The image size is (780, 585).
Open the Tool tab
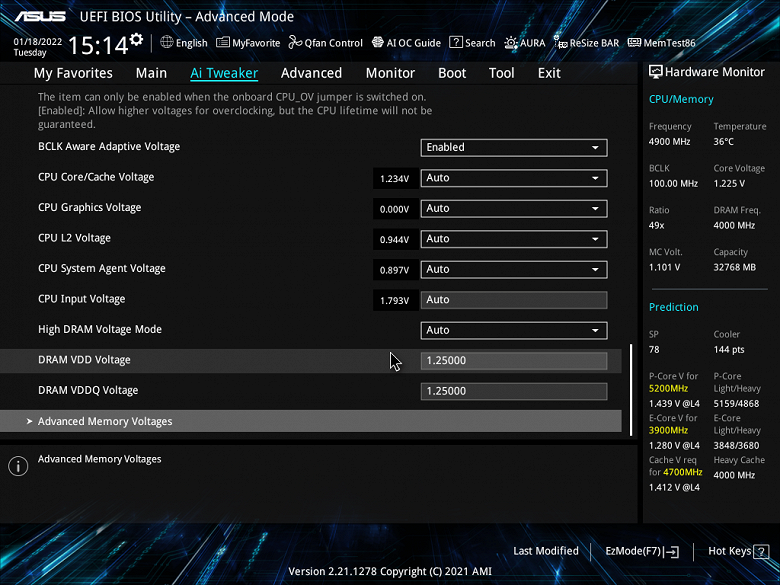[x=501, y=73]
